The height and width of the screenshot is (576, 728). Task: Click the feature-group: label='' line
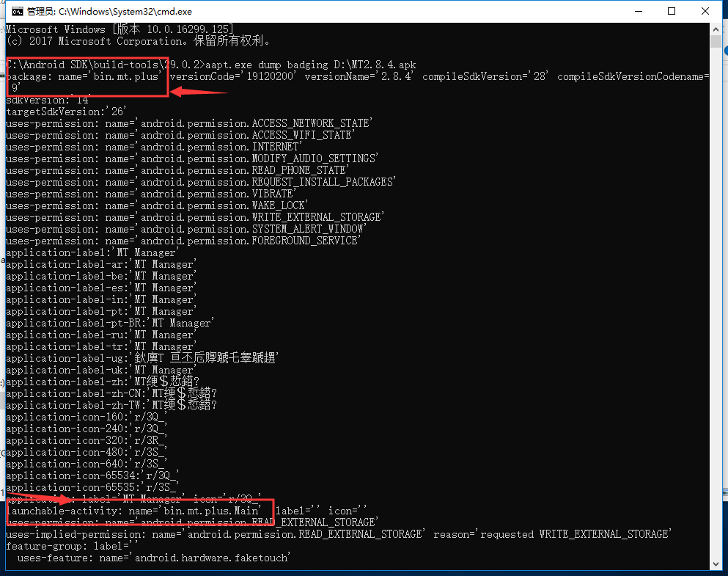(x=72, y=546)
